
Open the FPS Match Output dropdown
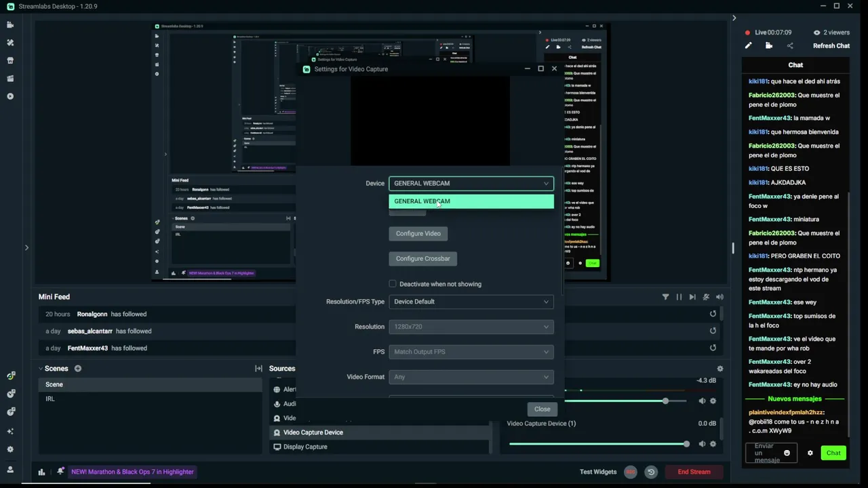point(471,352)
